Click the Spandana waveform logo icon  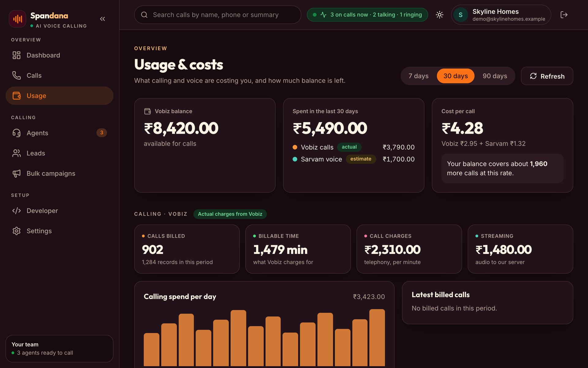coord(17,19)
